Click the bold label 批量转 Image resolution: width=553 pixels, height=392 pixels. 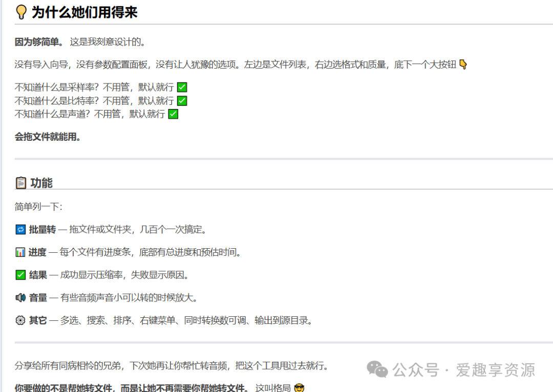(x=42, y=230)
